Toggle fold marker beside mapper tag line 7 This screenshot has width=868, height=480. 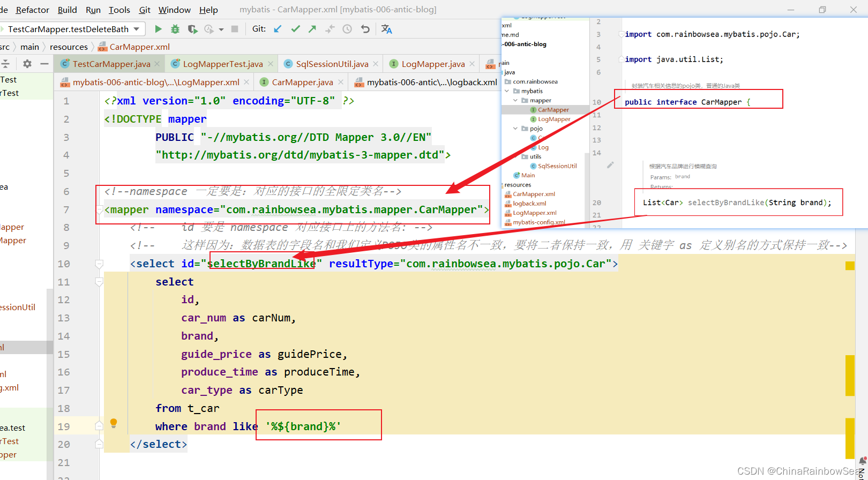pos(99,209)
